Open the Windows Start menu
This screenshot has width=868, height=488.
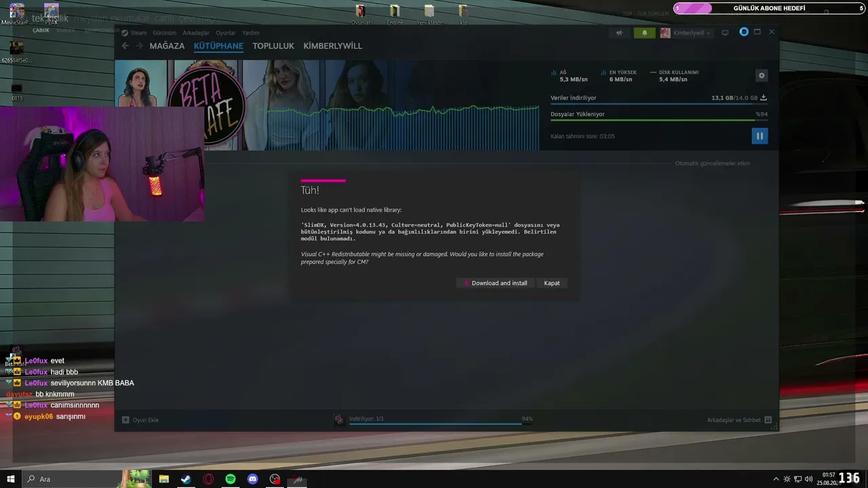(11, 479)
